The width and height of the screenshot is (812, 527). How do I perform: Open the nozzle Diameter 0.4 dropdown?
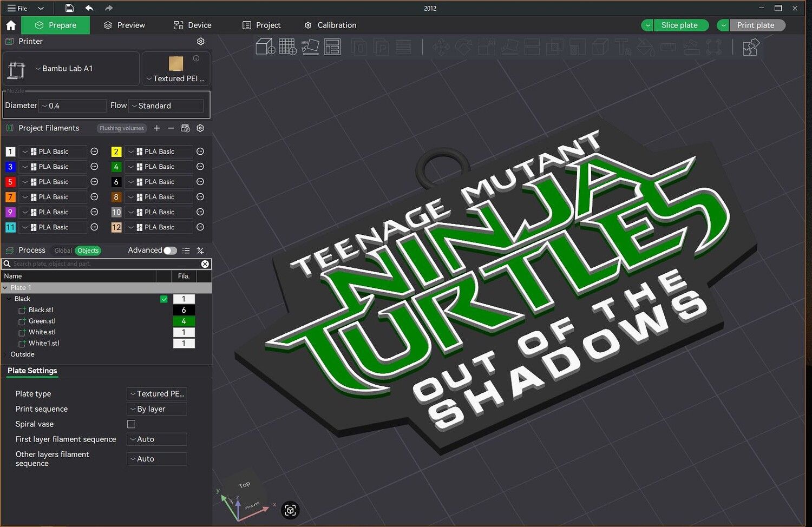pos(73,106)
